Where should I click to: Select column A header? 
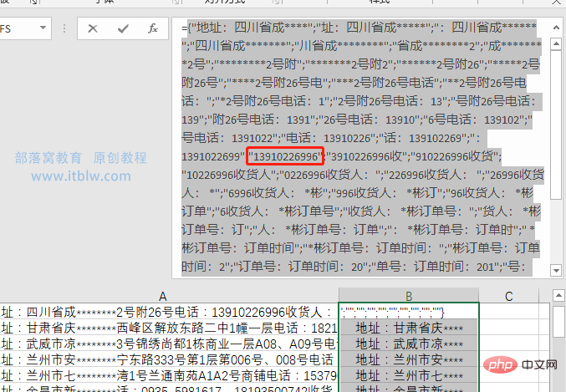tap(162, 297)
